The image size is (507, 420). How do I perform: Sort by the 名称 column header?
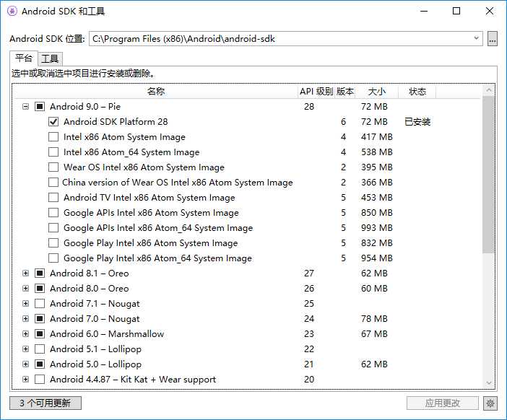tap(156, 92)
